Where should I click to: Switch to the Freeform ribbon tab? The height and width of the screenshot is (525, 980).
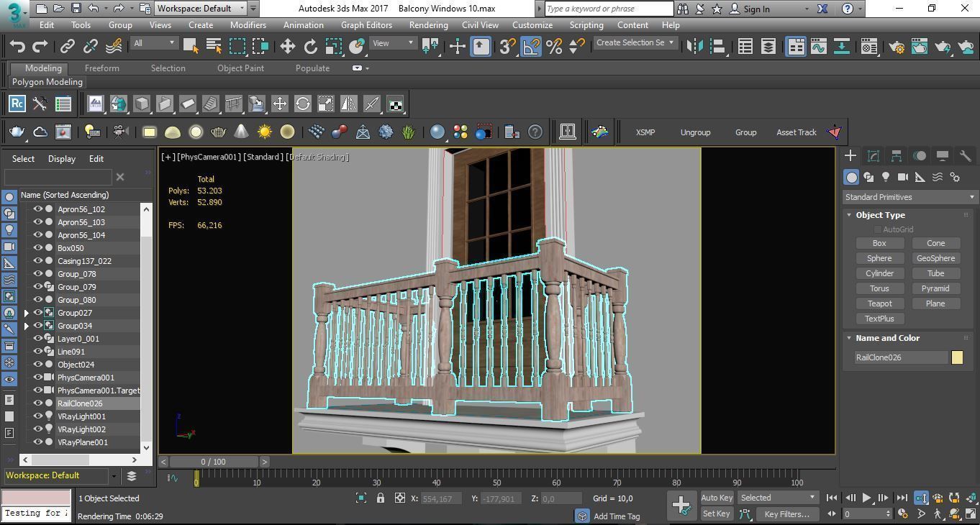click(x=102, y=68)
